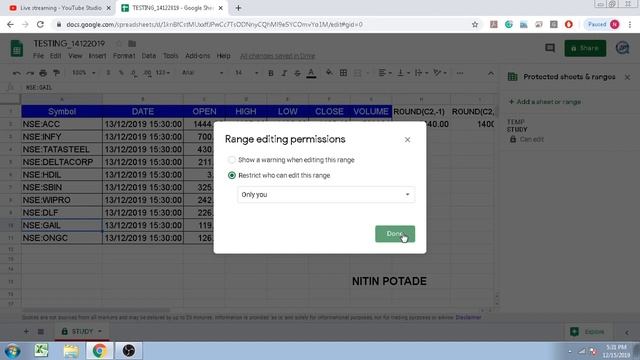640x360 pixels.
Task: Close the Range editing permissions dialog
Action: 407,140
